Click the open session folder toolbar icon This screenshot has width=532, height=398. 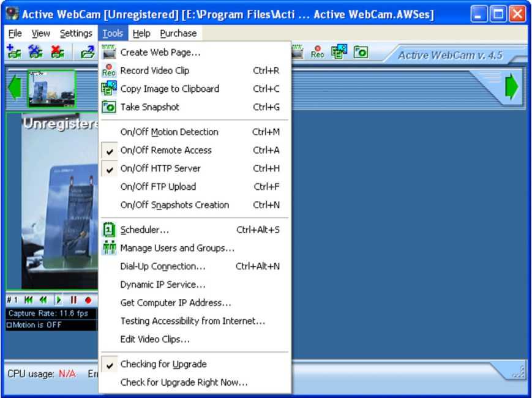pos(88,53)
